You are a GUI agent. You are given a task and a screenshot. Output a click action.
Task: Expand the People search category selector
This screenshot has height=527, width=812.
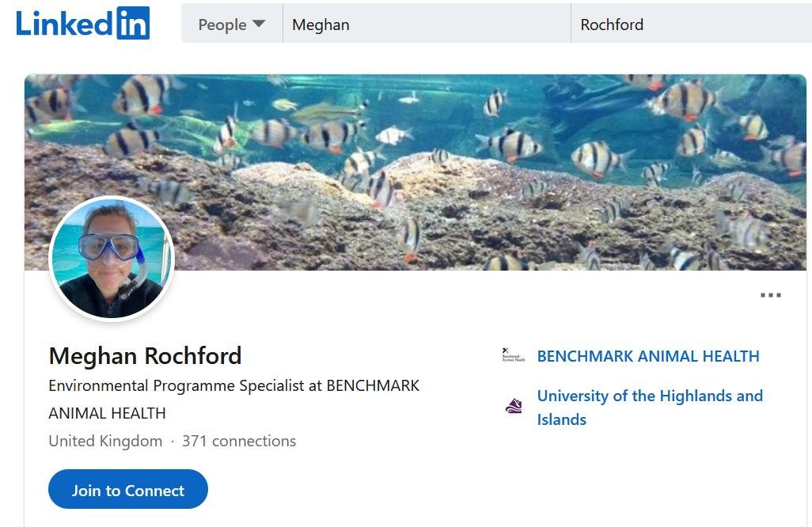point(232,25)
